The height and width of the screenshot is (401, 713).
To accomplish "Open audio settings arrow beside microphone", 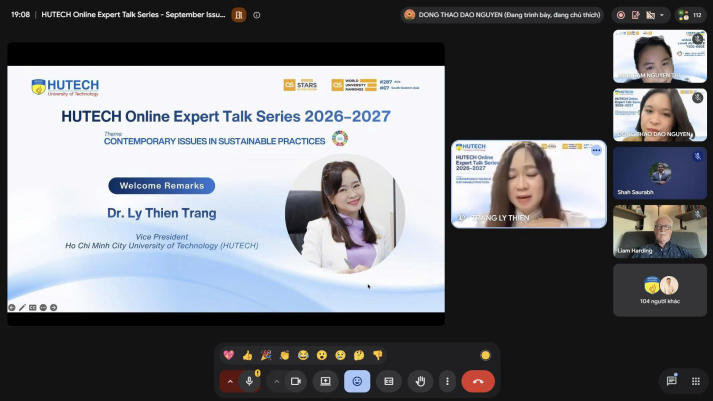I will point(230,381).
